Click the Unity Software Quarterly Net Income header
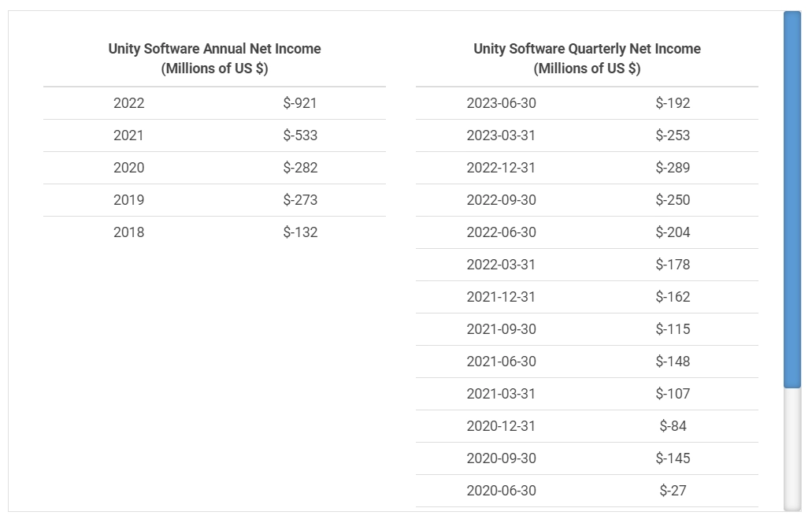812x523 pixels. coord(587,58)
